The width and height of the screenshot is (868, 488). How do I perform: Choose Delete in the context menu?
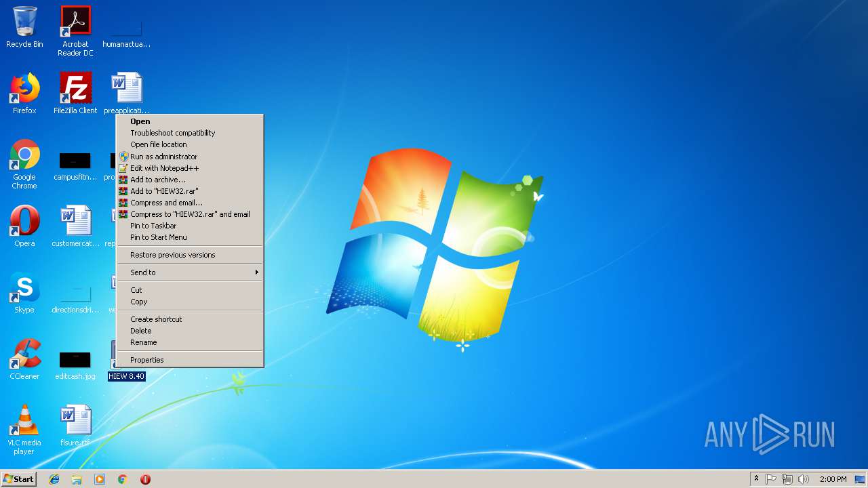(190, 331)
